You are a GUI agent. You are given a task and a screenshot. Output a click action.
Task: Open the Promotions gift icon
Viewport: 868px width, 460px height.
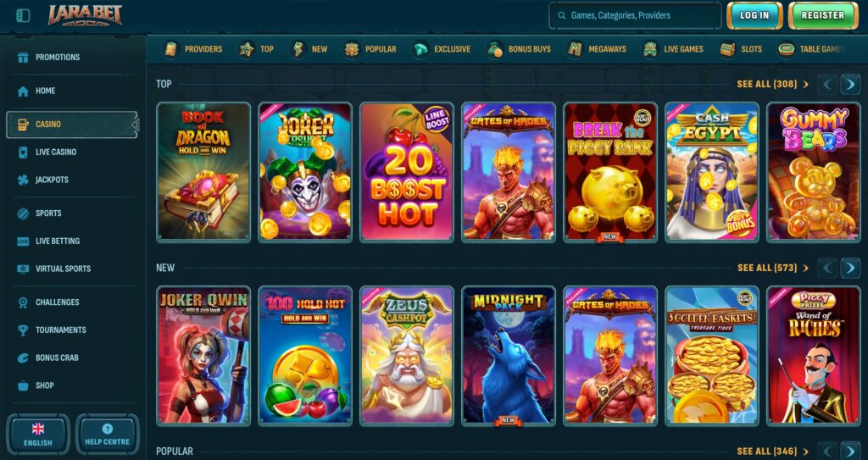[23, 57]
